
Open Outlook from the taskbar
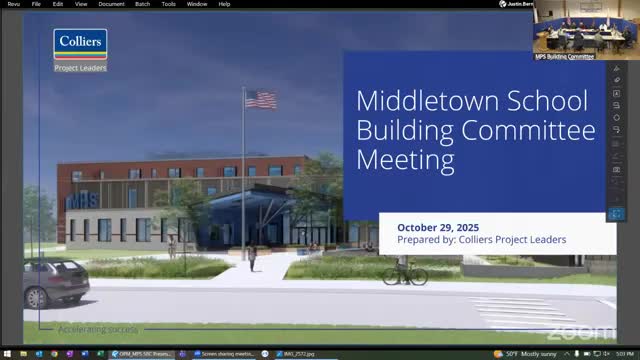(x=39, y=354)
